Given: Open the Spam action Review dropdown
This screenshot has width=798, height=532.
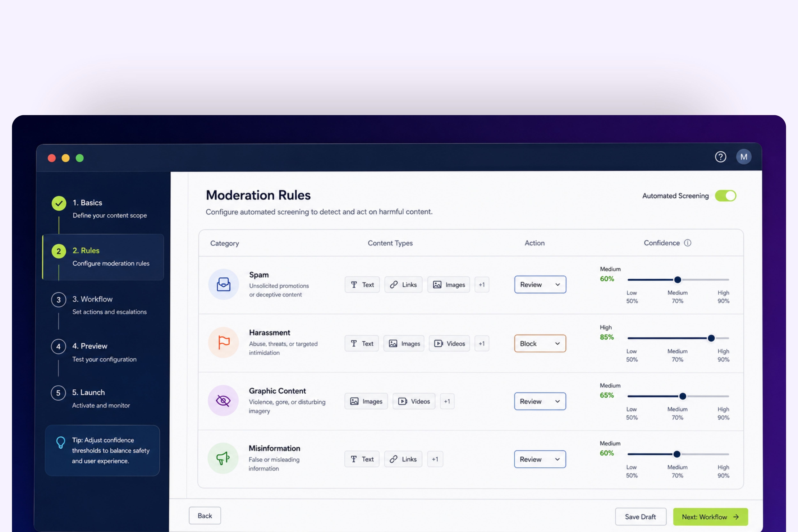Looking at the screenshot, I should click(540, 285).
